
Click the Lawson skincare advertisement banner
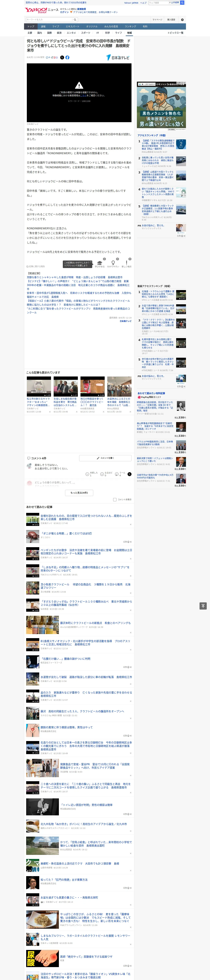161,106
